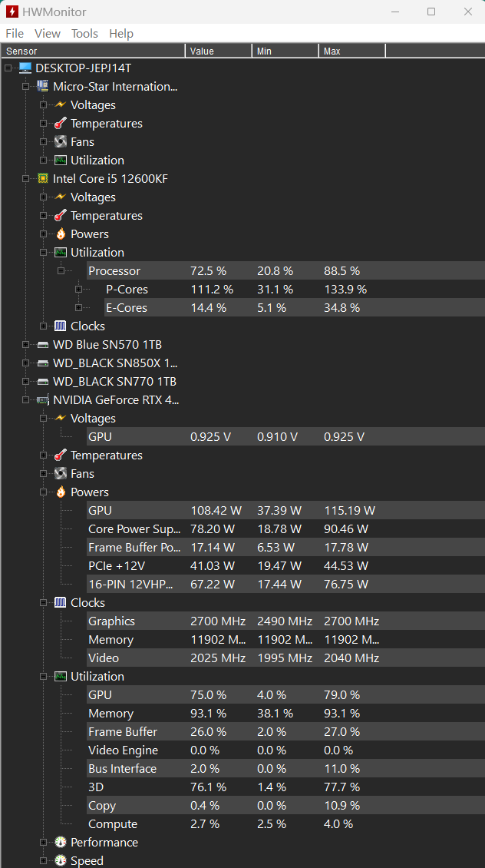Image resolution: width=485 pixels, height=868 pixels.
Task: Open the Tools menu
Action: coord(84,33)
